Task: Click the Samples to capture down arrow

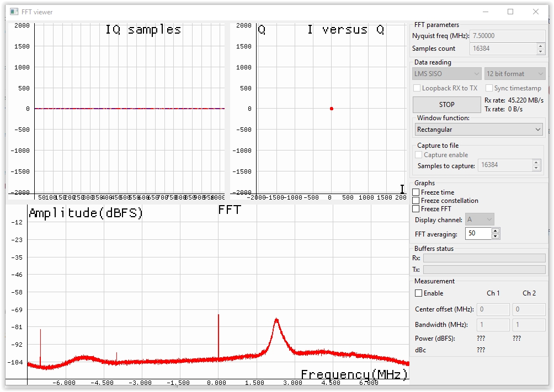Action: pyautogui.click(x=536, y=168)
